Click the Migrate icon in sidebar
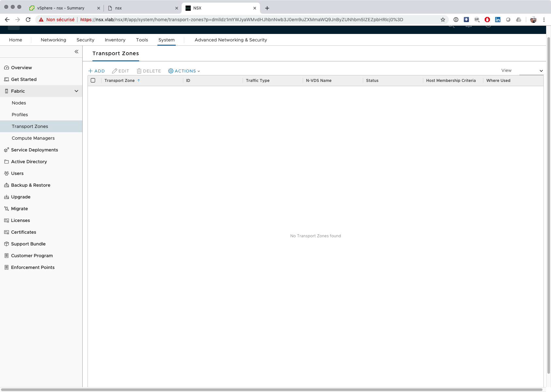 (x=6, y=209)
